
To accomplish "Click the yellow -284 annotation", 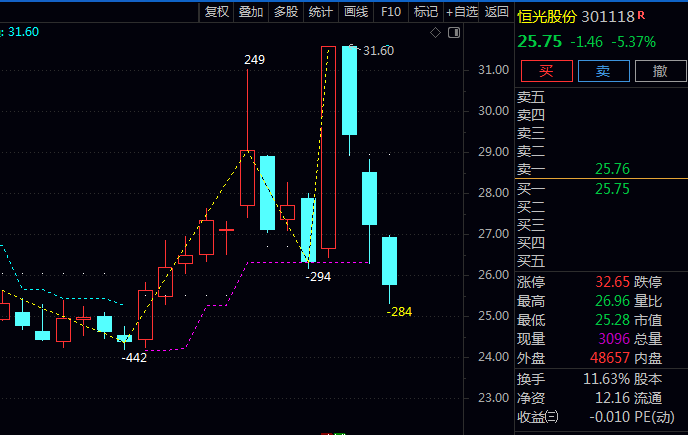I will pos(399,312).
